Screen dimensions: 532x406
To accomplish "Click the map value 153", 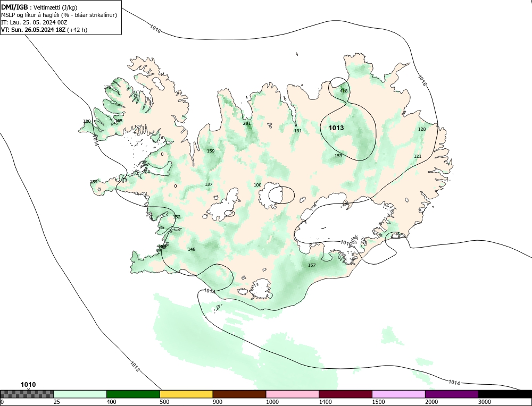I will (x=338, y=156).
